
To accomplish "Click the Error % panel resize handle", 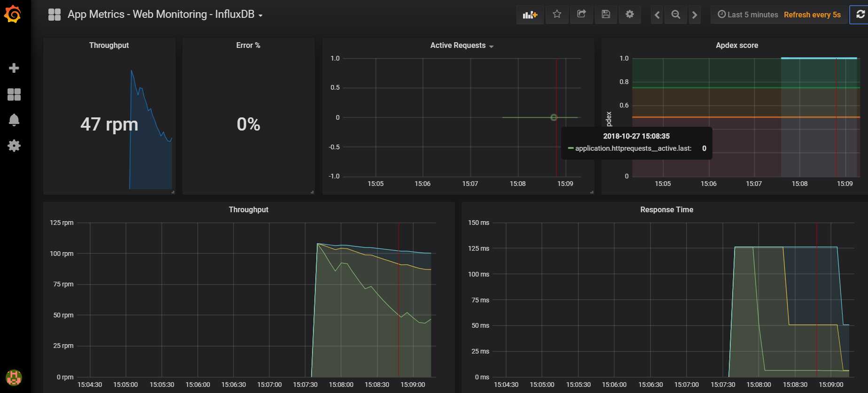I will tap(312, 192).
